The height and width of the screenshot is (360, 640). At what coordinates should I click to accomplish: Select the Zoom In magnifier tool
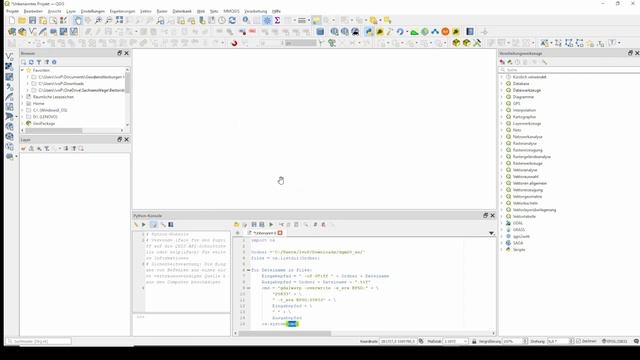click(x=98, y=20)
